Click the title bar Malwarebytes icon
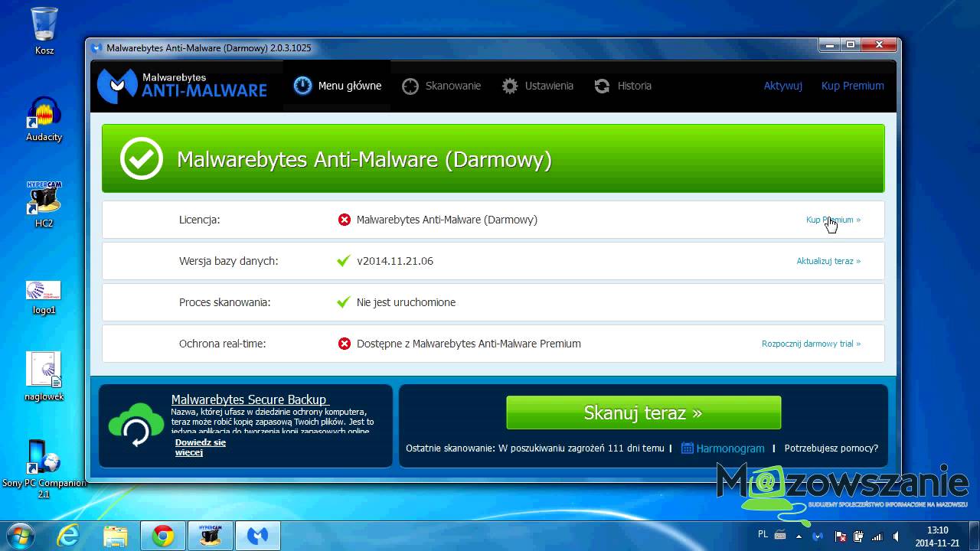This screenshot has width=980, height=551. coord(96,47)
